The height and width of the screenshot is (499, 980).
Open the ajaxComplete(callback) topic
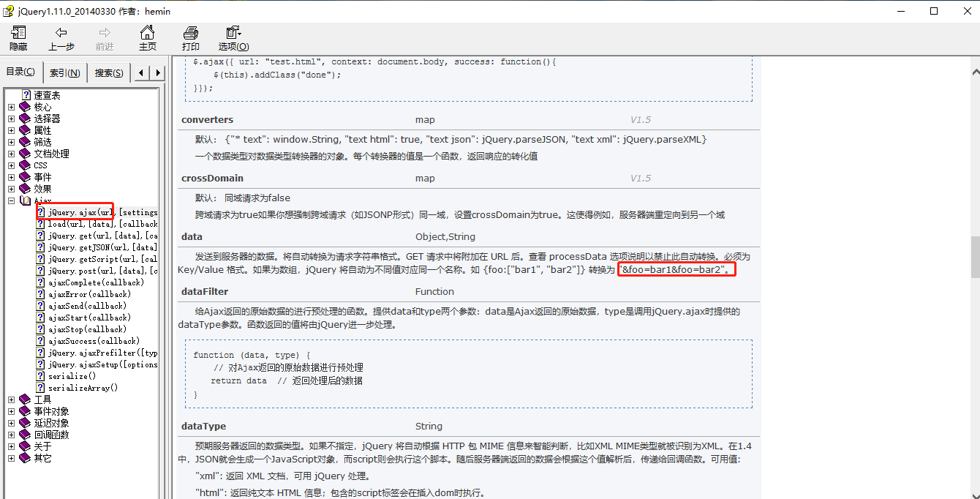pos(96,282)
